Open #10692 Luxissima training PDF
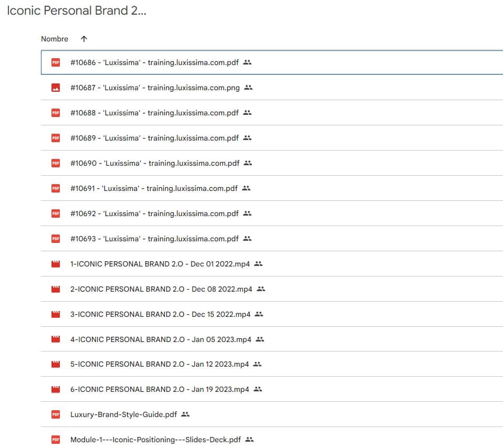Image resolution: width=503 pixels, height=448 pixels. point(154,214)
